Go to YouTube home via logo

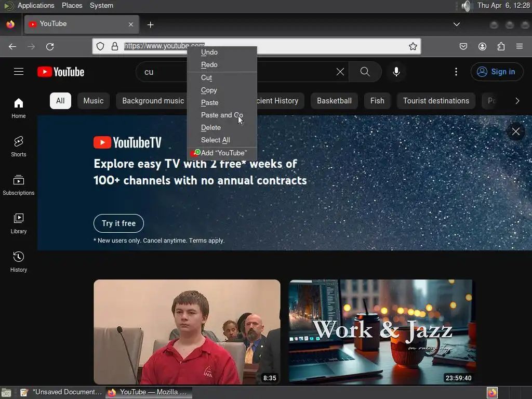(61, 72)
